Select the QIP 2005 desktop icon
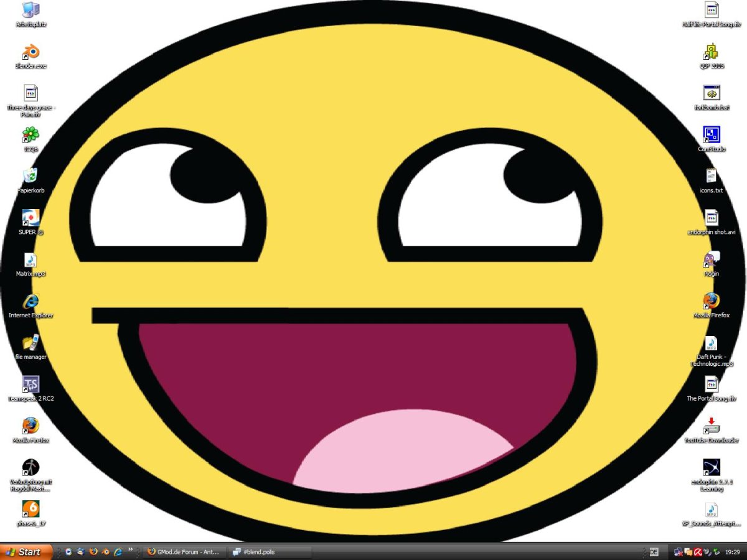The width and height of the screenshot is (747, 560). pyautogui.click(x=712, y=52)
